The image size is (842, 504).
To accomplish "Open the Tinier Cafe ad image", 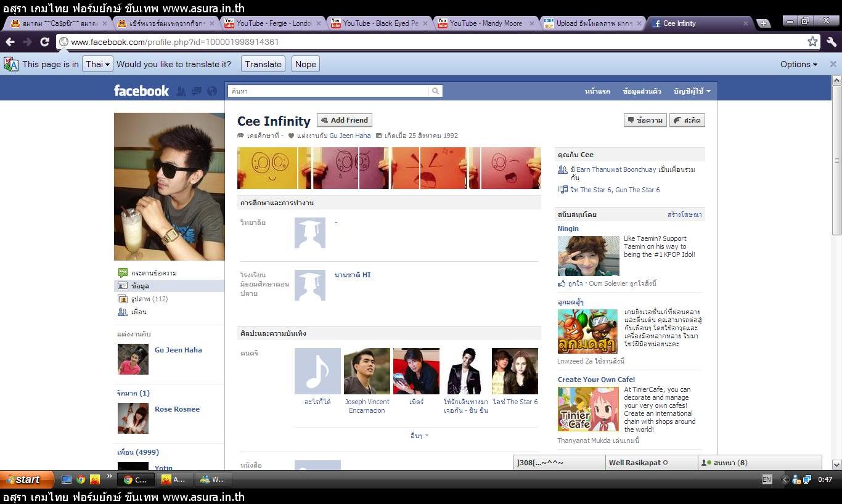I will click(588, 409).
